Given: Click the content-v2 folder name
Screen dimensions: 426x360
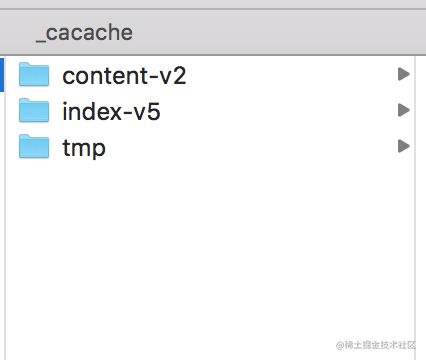Looking at the screenshot, I should [124, 76].
